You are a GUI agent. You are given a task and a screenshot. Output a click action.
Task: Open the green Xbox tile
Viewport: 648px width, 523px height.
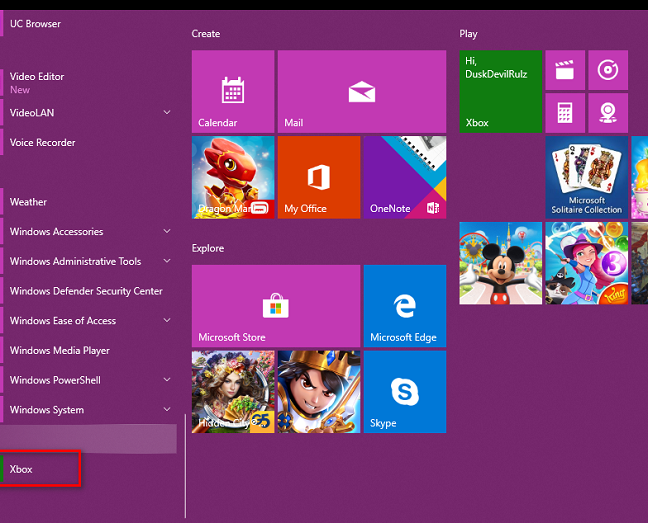click(x=500, y=91)
